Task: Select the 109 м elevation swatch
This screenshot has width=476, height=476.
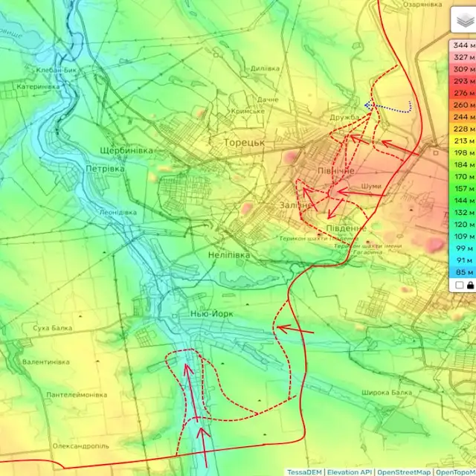Action: pos(461,236)
